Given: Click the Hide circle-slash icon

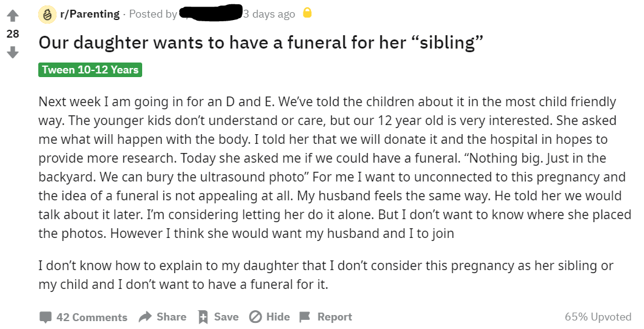Looking at the screenshot, I should [255, 317].
